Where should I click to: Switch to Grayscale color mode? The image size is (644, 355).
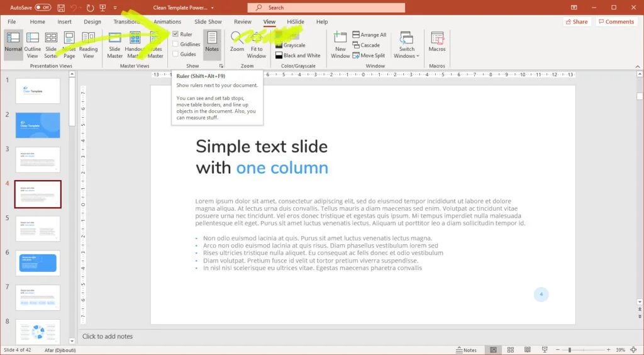point(291,45)
